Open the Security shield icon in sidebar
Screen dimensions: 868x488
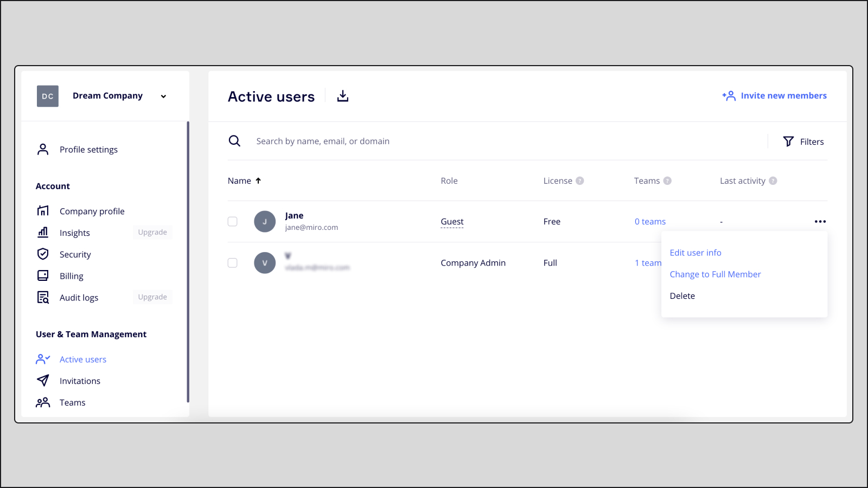coord(43,254)
